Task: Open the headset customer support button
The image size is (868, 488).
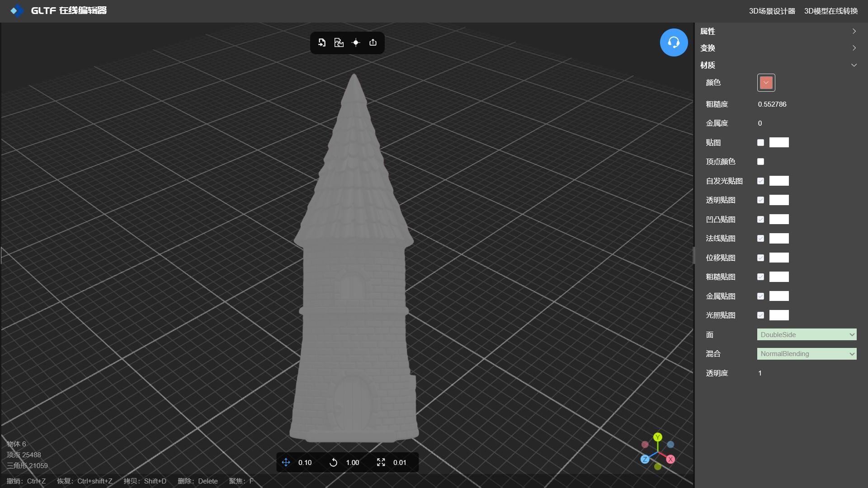Action: point(674,42)
